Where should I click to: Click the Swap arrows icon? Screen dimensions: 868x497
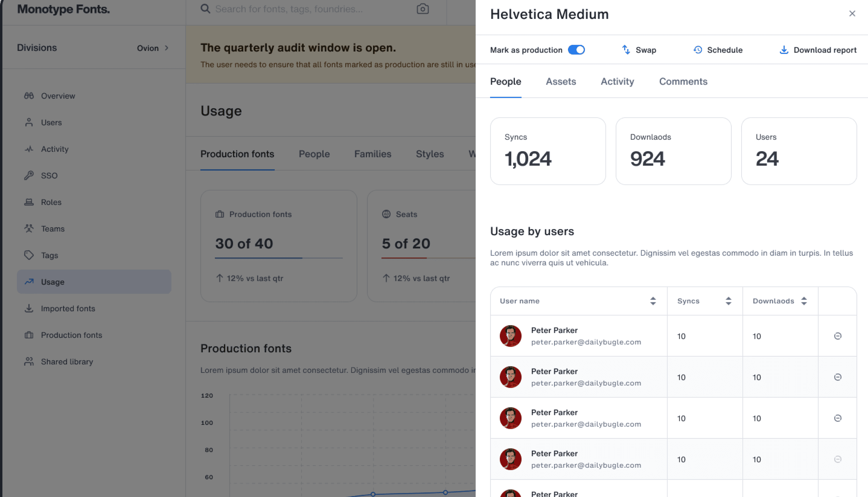[626, 50]
